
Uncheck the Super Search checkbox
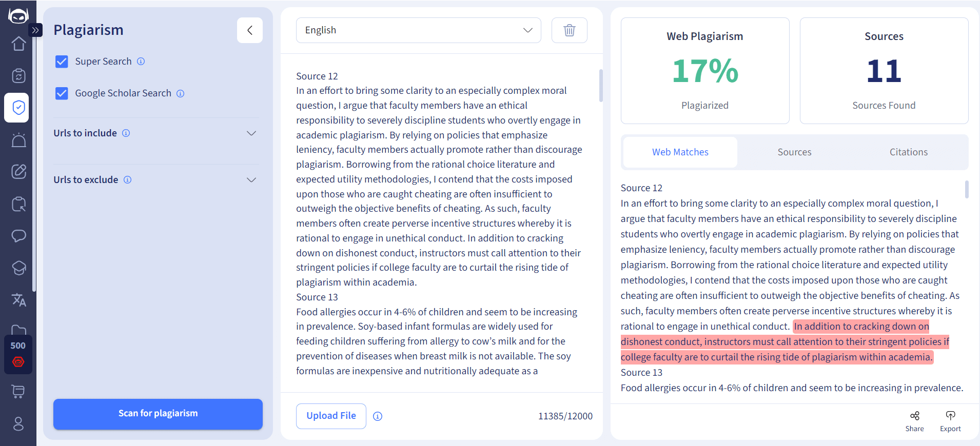[x=62, y=62]
